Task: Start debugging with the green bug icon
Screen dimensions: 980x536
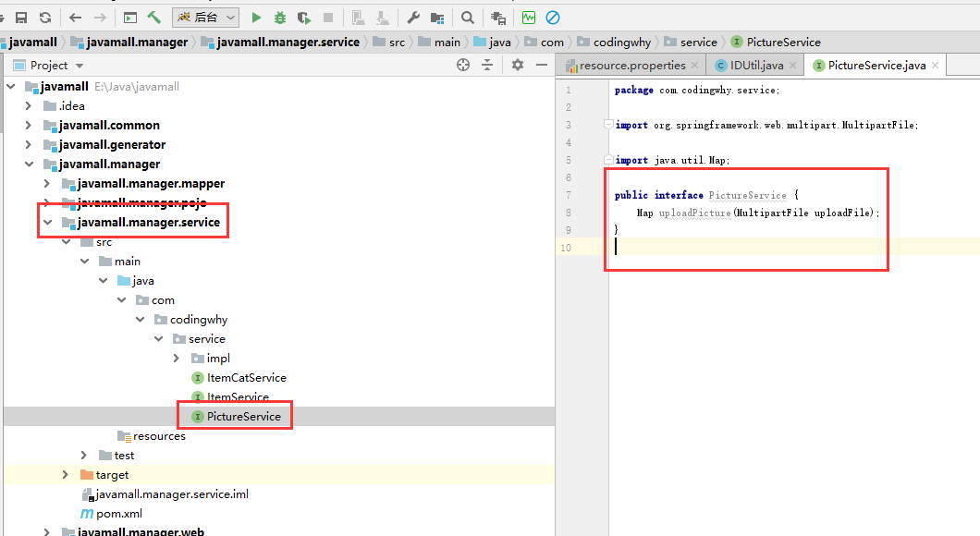Action: click(x=280, y=18)
